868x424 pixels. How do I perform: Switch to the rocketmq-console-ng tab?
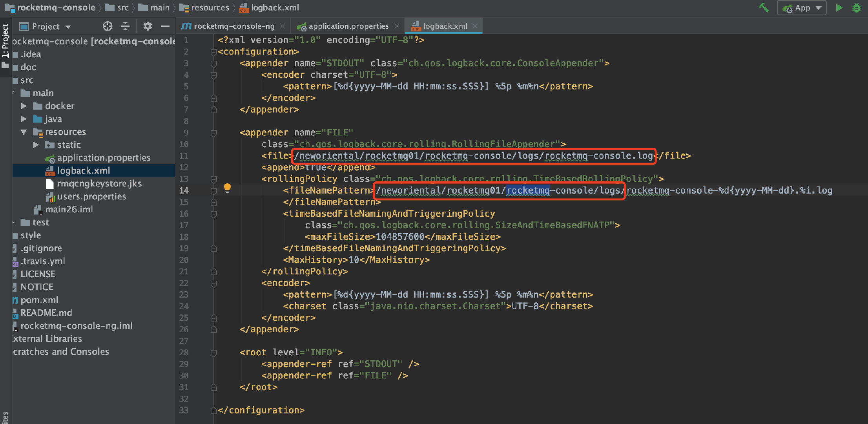tap(233, 26)
